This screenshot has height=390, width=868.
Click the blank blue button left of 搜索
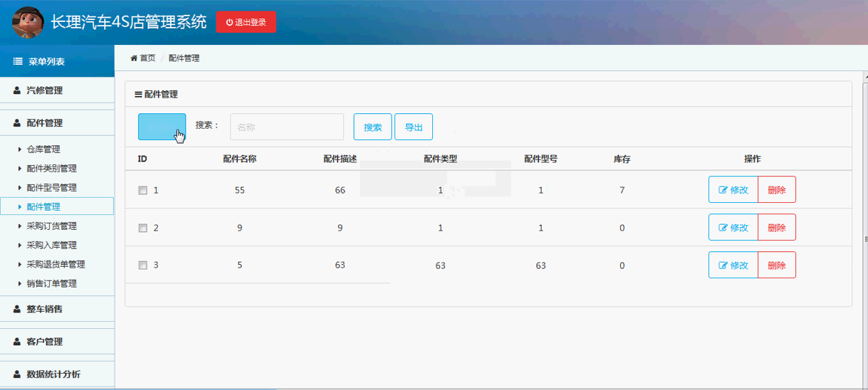[x=162, y=127]
